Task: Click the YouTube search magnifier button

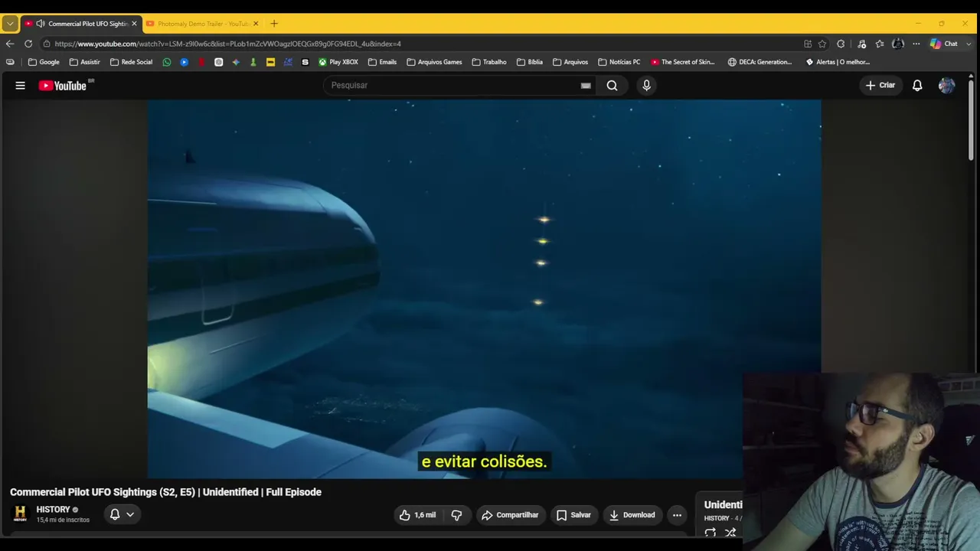Action: click(x=612, y=86)
